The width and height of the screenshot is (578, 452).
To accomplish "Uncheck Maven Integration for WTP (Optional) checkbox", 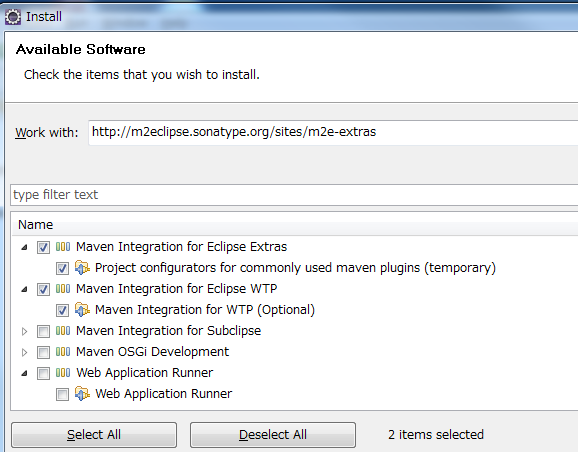I will click(x=62, y=310).
